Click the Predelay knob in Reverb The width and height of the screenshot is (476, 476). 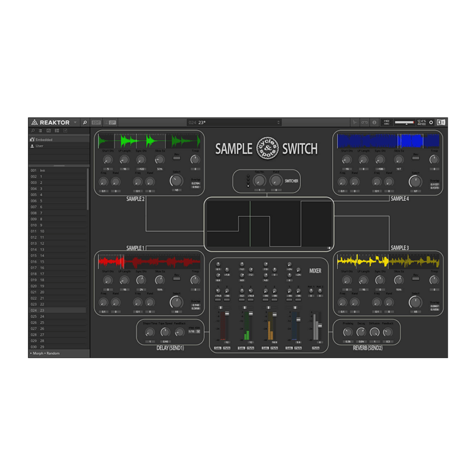pyautogui.click(x=348, y=332)
